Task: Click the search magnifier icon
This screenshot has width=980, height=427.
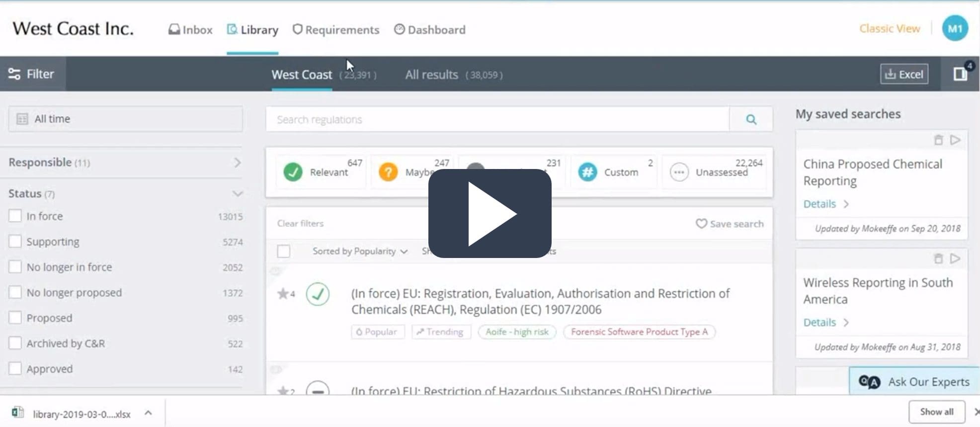Action: [751, 119]
